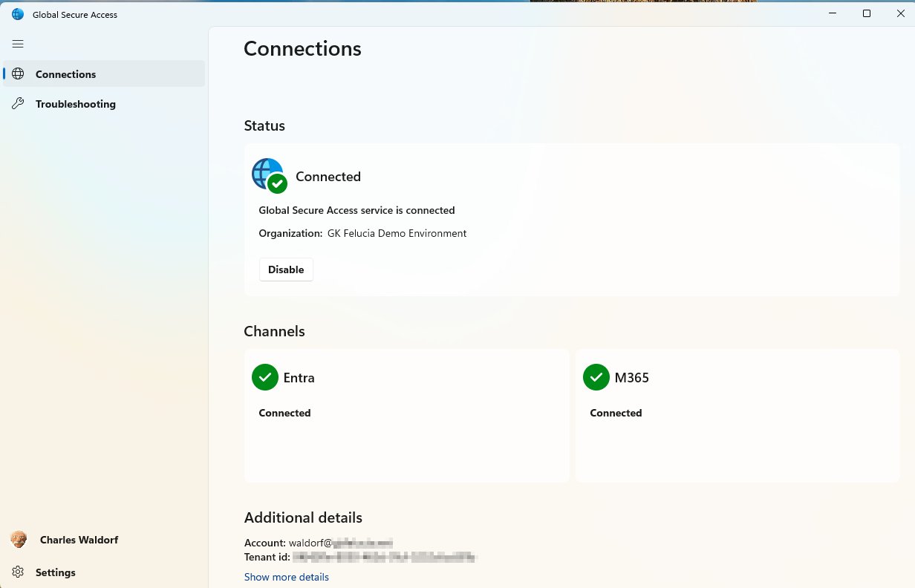Open the navigation hamburger menu
Screen dimensions: 915x588
coord(18,44)
